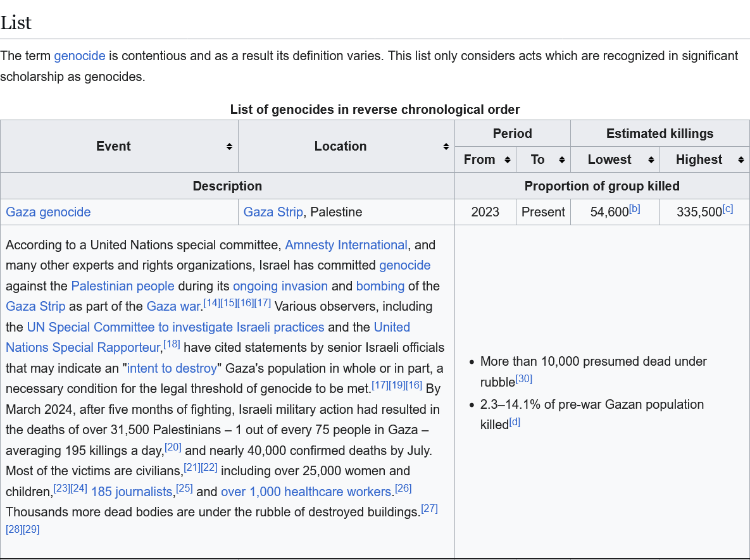Open citation [27] after destroyed buildings
Image resolution: width=750 pixels, height=560 pixels.
[x=430, y=508]
